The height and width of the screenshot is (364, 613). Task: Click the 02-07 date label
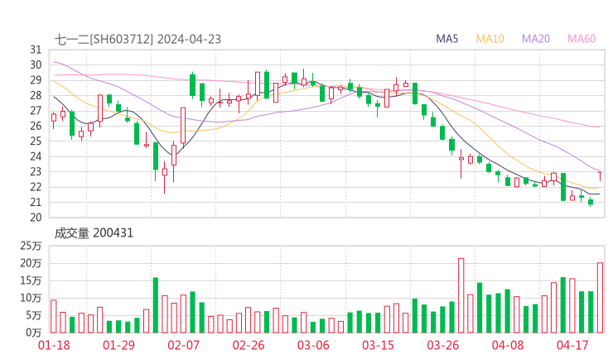(183, 345)
